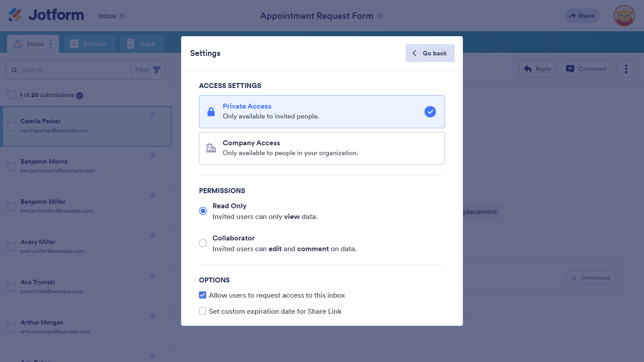644x362 pixels.
Task: Open the Appointment Request Form title dropdown
Action: [380, 16]
